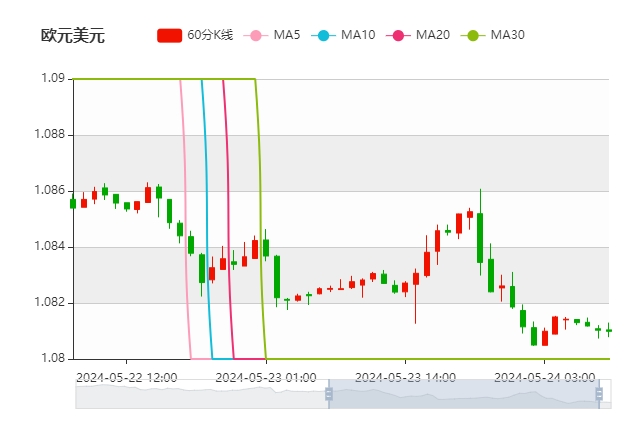Click the 1.088 y-axis label

[x=49, y=134]
